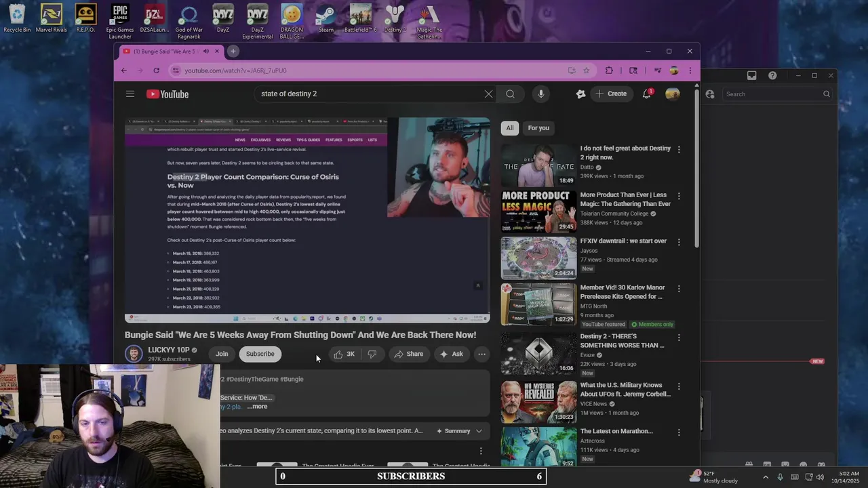Expand the video description with ...more
The height and width of the screenshot is (488, 868).
pyautogui.click(x=257, y=407)
